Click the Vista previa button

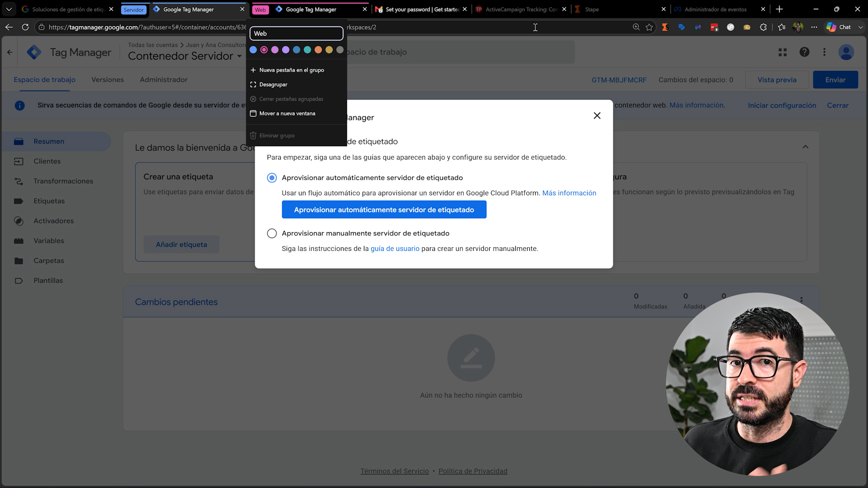point(777,80)
